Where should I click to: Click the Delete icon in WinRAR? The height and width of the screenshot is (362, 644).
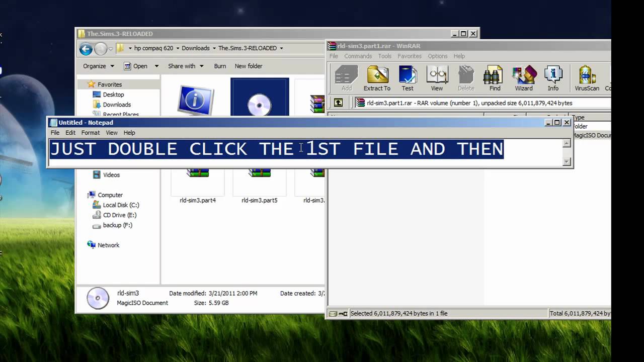point(466,78)
